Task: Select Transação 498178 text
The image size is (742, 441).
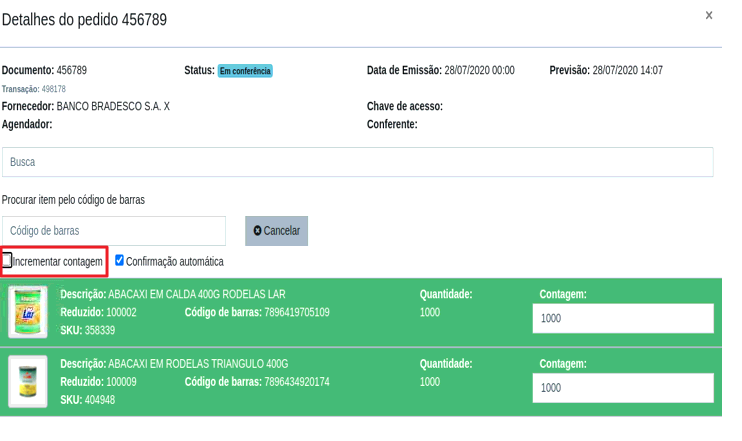Action: point(34,89)
